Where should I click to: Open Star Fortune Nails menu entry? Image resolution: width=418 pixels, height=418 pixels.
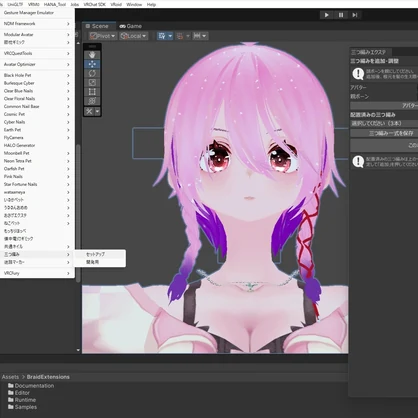tap(37, 184)
